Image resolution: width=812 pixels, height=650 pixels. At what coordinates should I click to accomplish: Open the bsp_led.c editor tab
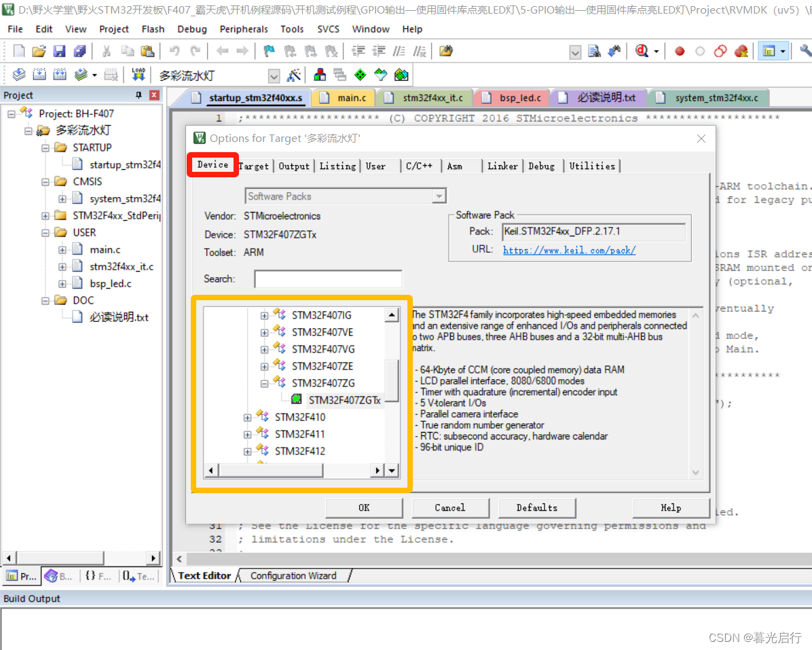coord(513,97)
